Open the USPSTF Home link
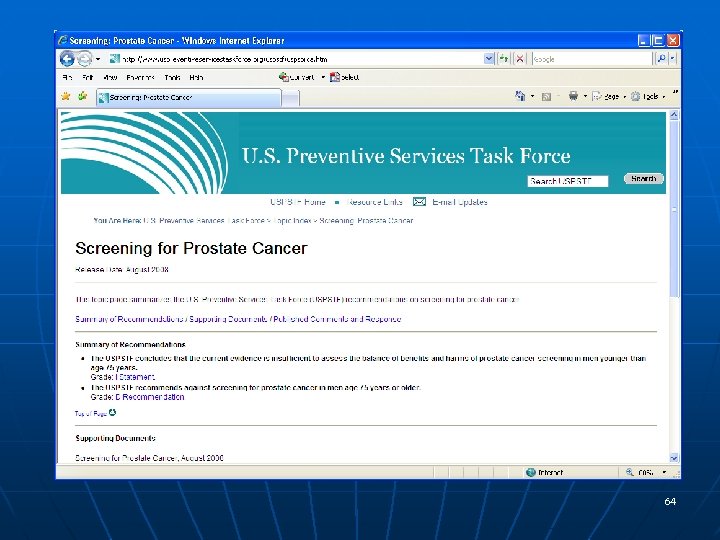This screenshot has width=720, height=540. [x=298, y=202]
